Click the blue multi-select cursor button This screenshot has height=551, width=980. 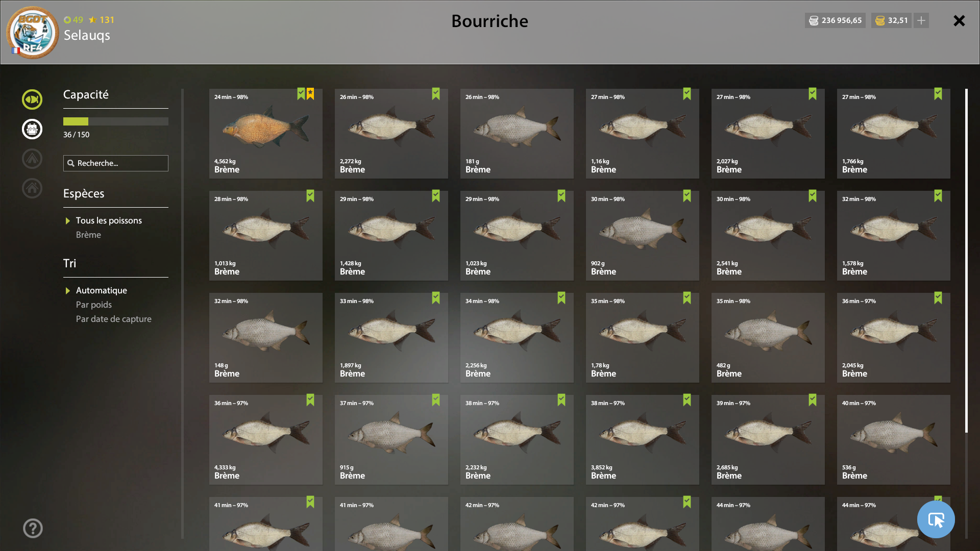936,519
